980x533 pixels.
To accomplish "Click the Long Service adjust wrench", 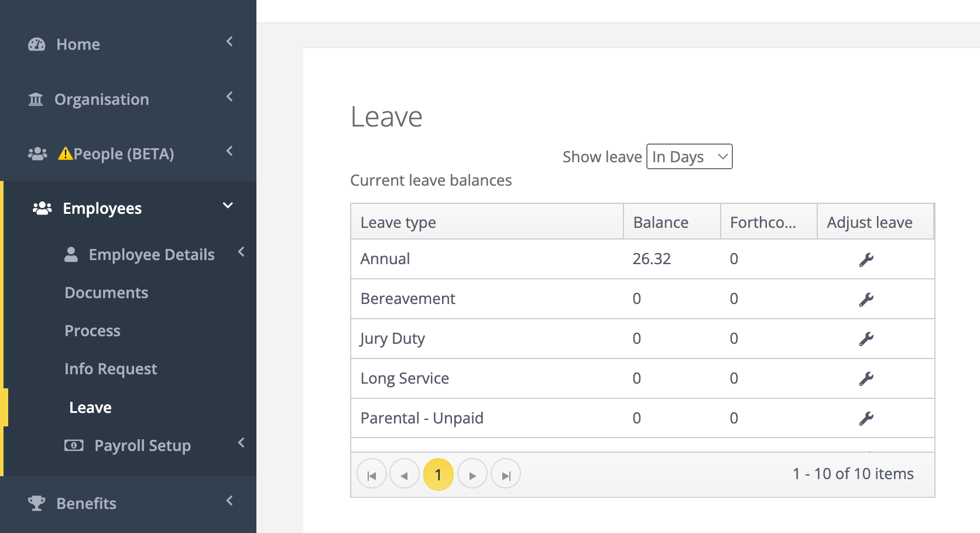I will click(x=866, y=379).
